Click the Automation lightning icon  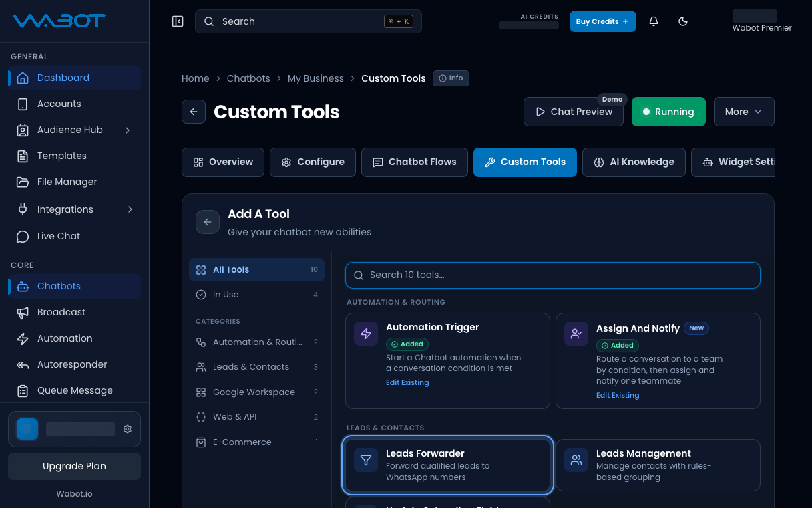click(23, 338)
